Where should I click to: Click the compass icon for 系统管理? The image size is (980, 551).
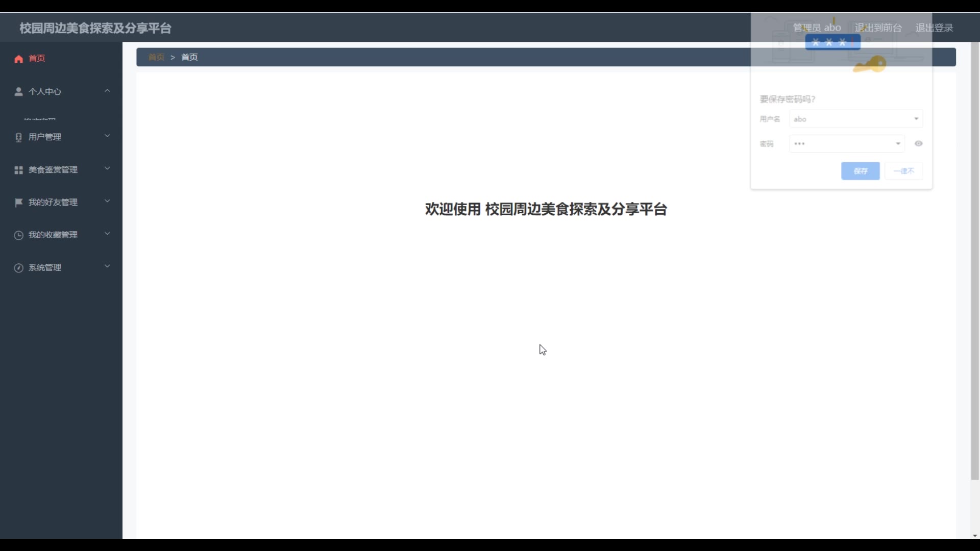19,268
